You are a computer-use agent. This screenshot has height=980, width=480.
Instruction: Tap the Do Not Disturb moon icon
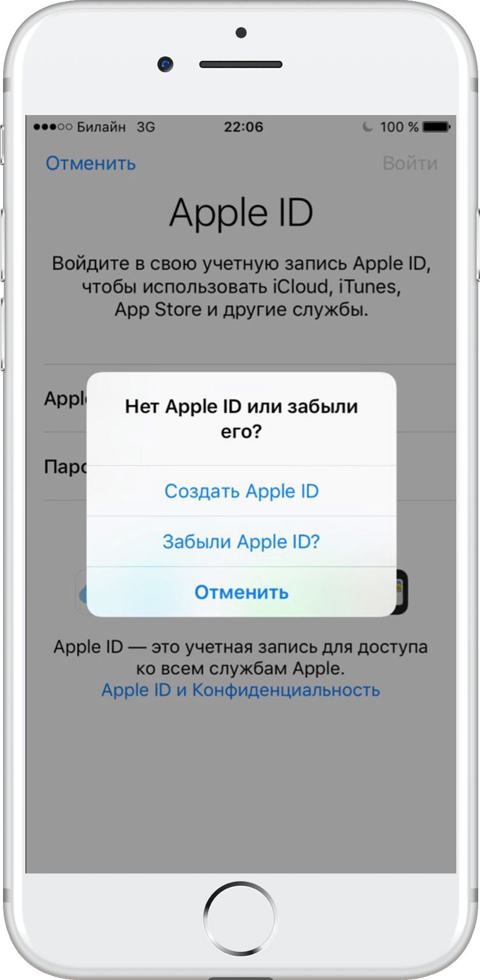367,127
